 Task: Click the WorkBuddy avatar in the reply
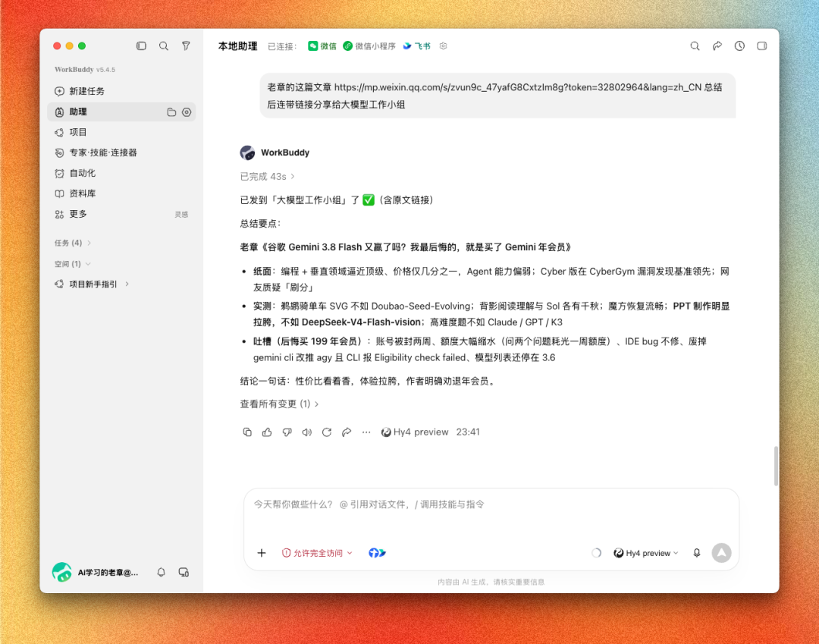(247, 152)
